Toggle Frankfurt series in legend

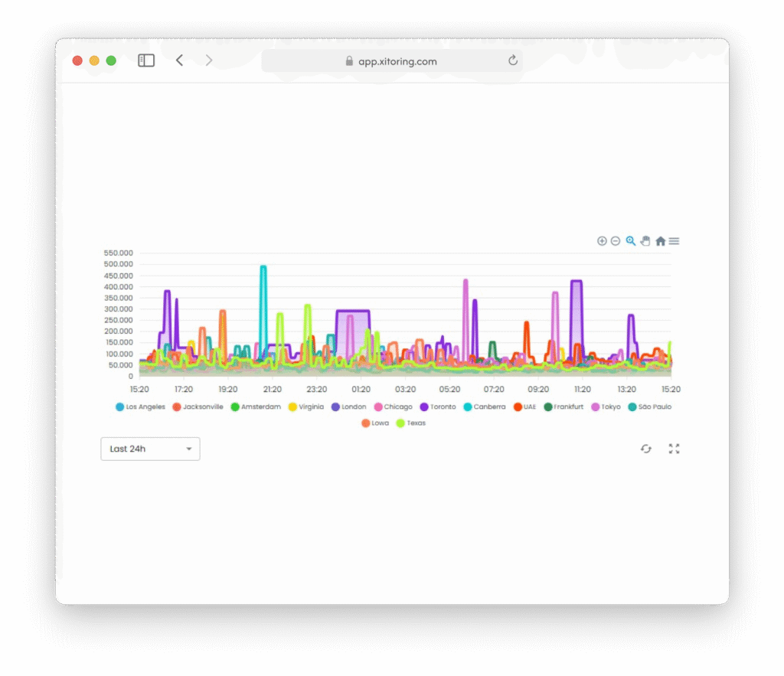click(x=563, y=407)
